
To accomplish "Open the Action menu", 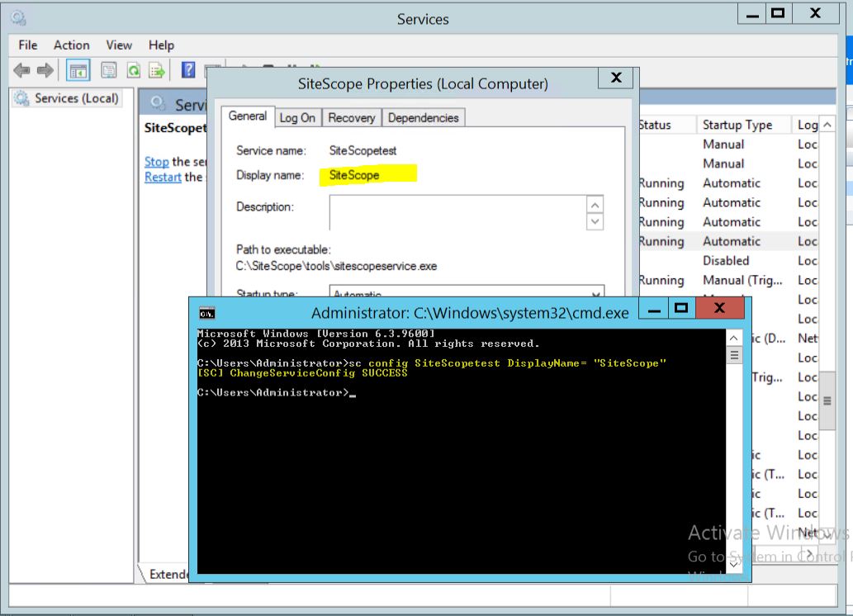I will (x=71, y=45).
